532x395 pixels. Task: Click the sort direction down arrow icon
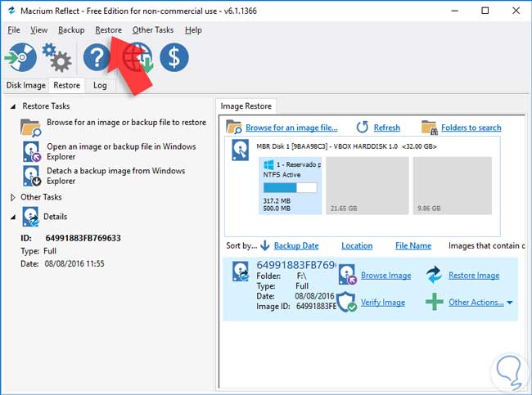point(265,245)
